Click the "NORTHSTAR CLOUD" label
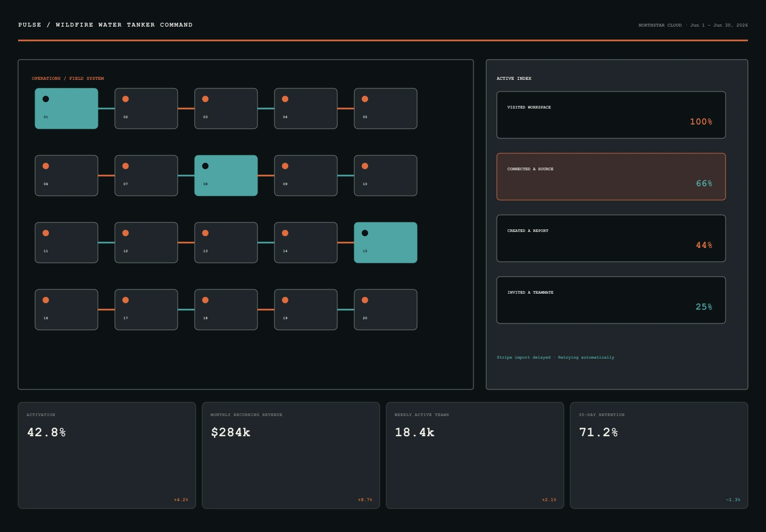766x532 pixels. point(660,25)
